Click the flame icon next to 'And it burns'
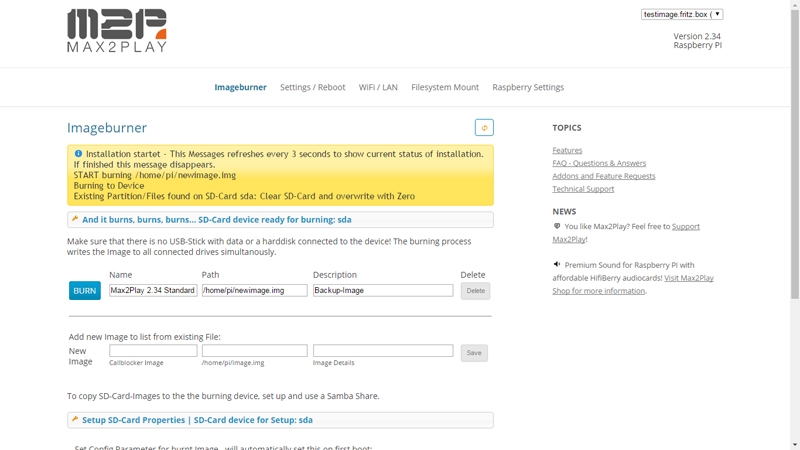This screenshot has height=450, width=800. pyautogui.click(x=75, y=219)
